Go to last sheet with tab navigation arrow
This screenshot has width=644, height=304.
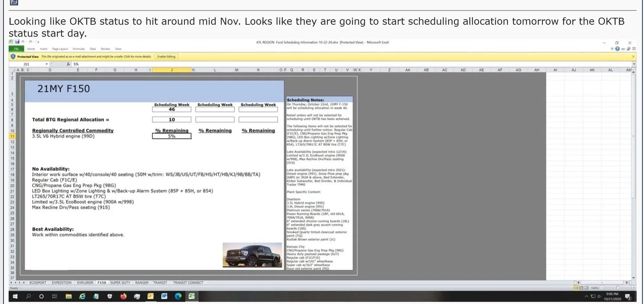(x=24, y=283)
